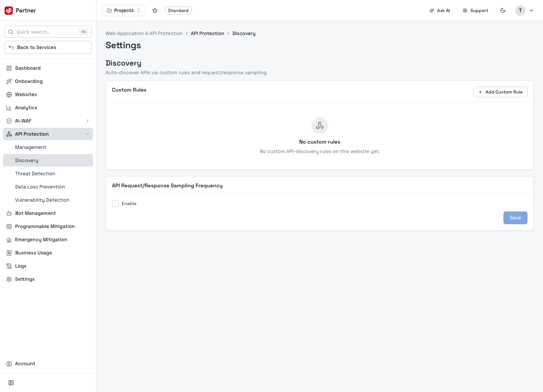Screen dimensions: 543x392
Task: Go Back to Services
Action: click(x=48, y=47)
